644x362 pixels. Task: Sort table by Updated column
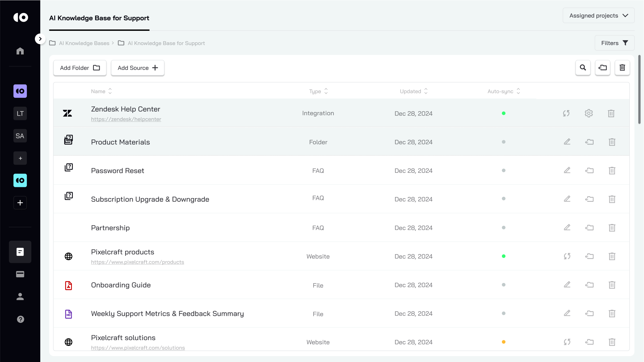coord(413,91)
